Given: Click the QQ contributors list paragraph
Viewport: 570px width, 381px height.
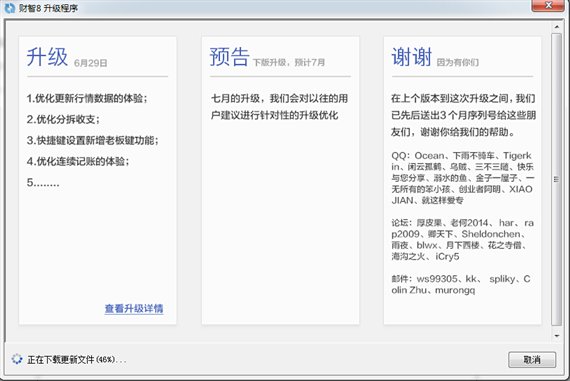Looking at the screenshot, I should click(x=462, y=178).
